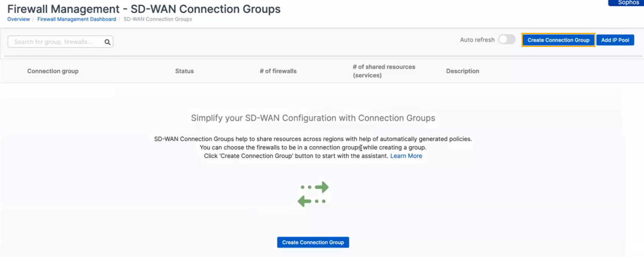Open the Learn More link

click(406, 156)
